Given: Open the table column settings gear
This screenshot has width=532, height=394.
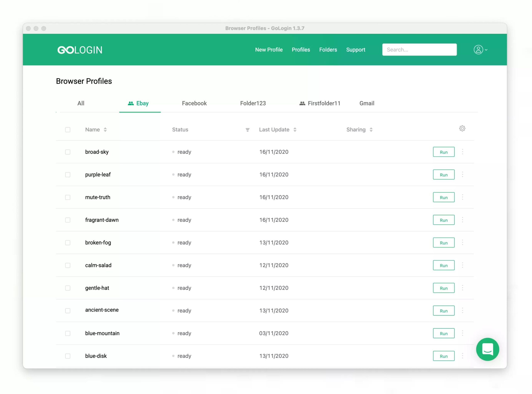Looking at the screenshot, I should [462, 128].
